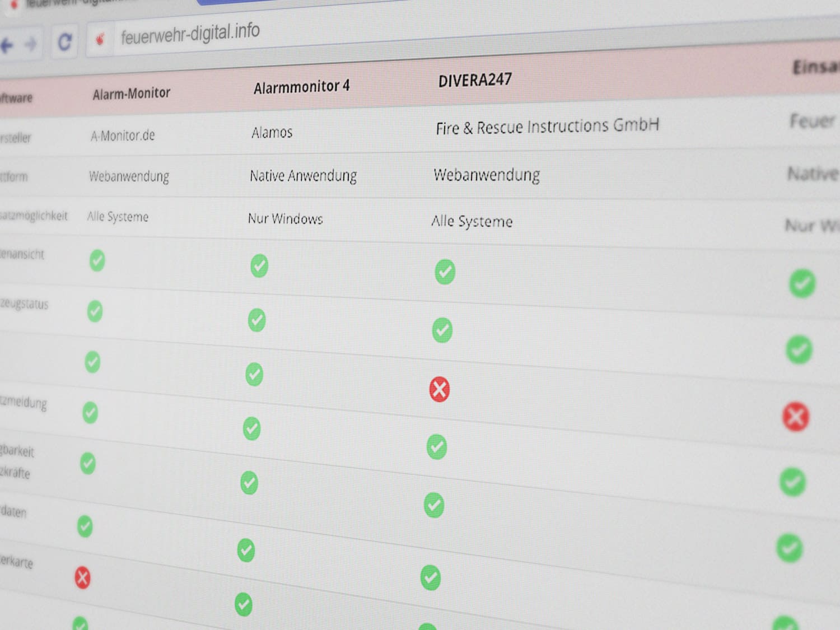
Task: Click the red X in the rightmost column
Action: pos(796,416)
